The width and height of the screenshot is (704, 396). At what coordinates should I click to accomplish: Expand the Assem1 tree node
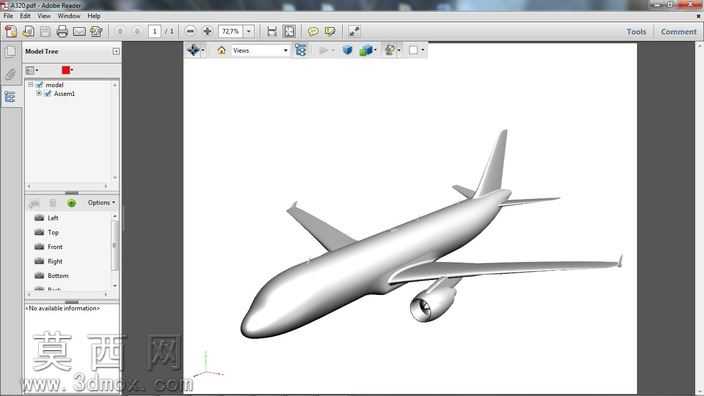click(x=39, y=93)
